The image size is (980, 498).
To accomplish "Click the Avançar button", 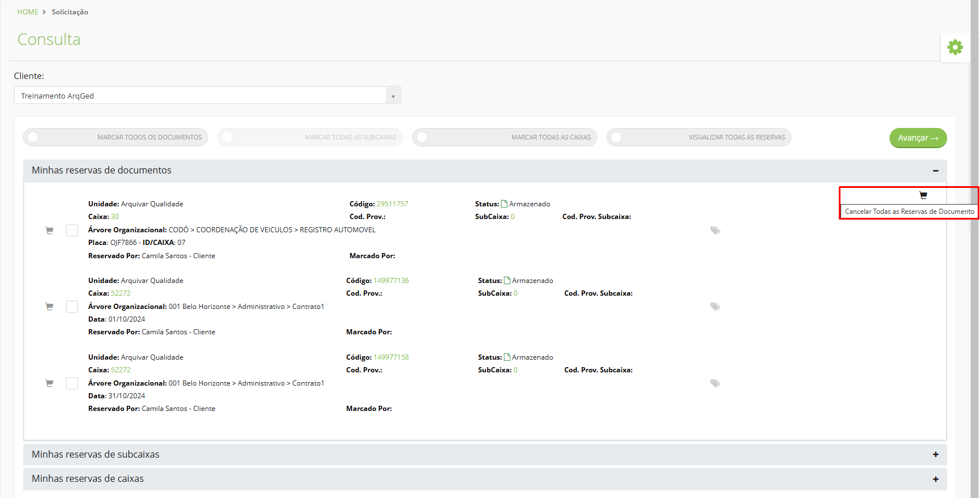I will click(x=918, y=138).
